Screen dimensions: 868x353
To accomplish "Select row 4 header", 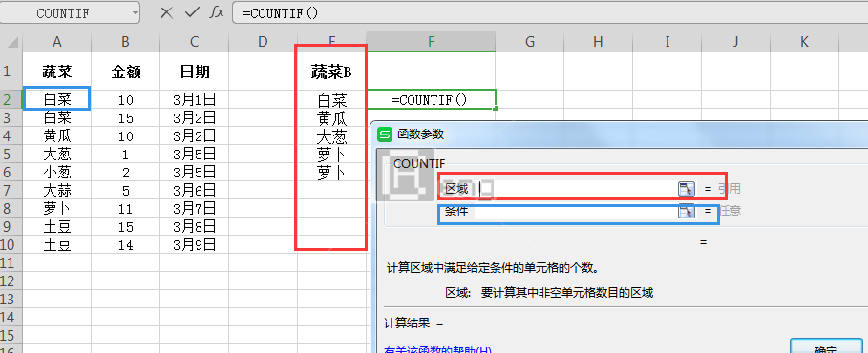I will (x=11, y=135).
